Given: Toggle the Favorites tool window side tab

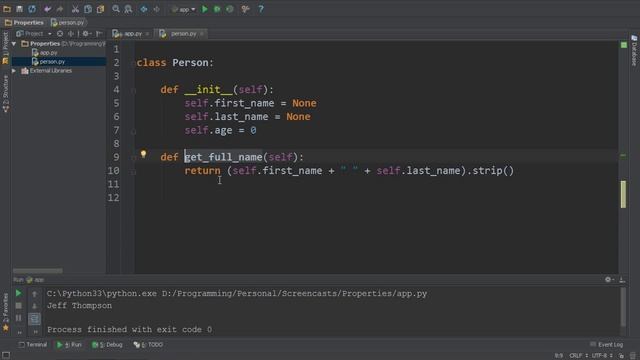Looking at the screenshot, I should pos(5,312).
